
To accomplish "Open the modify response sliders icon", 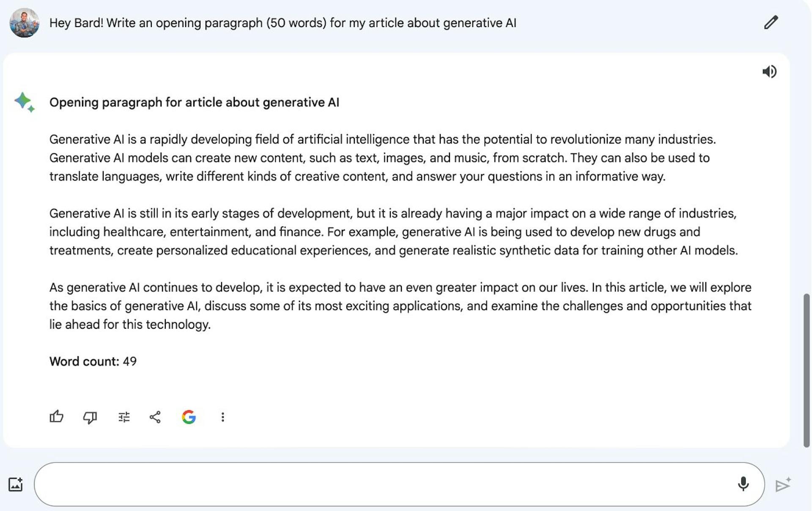I will (x=124, y=418).
